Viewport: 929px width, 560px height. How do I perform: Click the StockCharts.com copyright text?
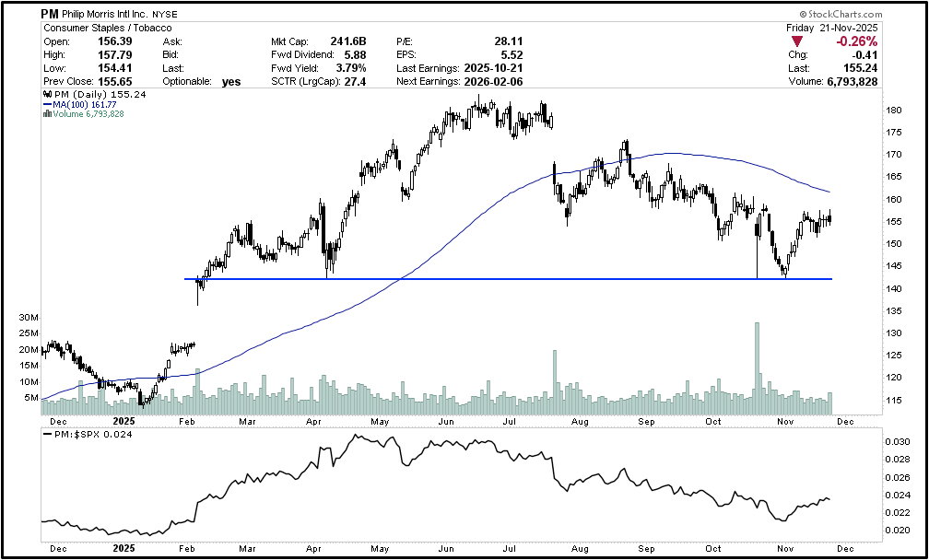point(841,14)
